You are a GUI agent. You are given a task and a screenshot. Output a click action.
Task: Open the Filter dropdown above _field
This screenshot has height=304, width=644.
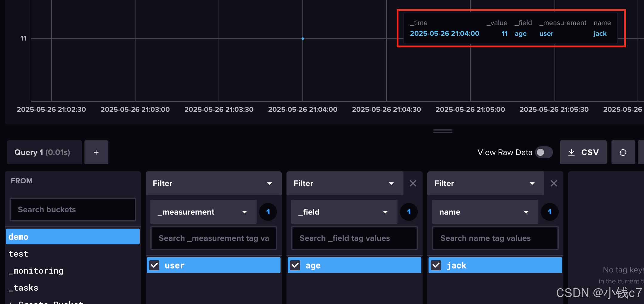[345, 183]
